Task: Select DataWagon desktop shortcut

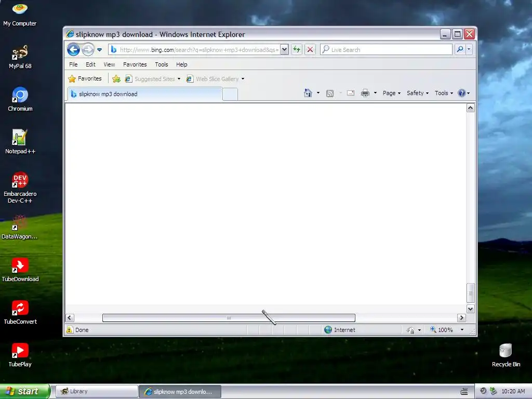Action: click(x=20, y=227)
